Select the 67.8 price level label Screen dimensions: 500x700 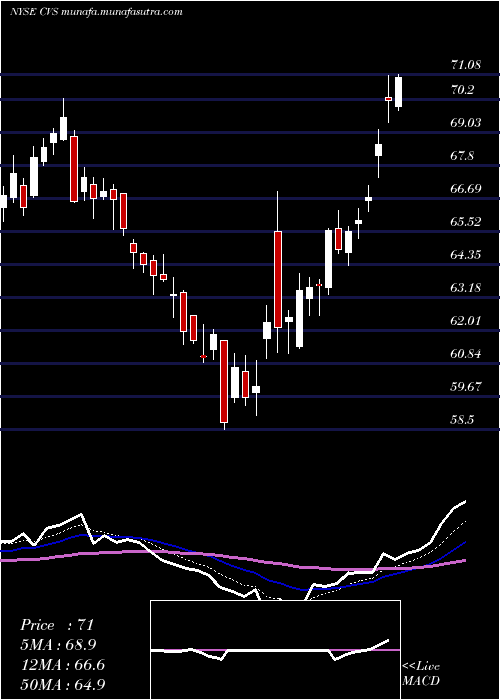462,156
